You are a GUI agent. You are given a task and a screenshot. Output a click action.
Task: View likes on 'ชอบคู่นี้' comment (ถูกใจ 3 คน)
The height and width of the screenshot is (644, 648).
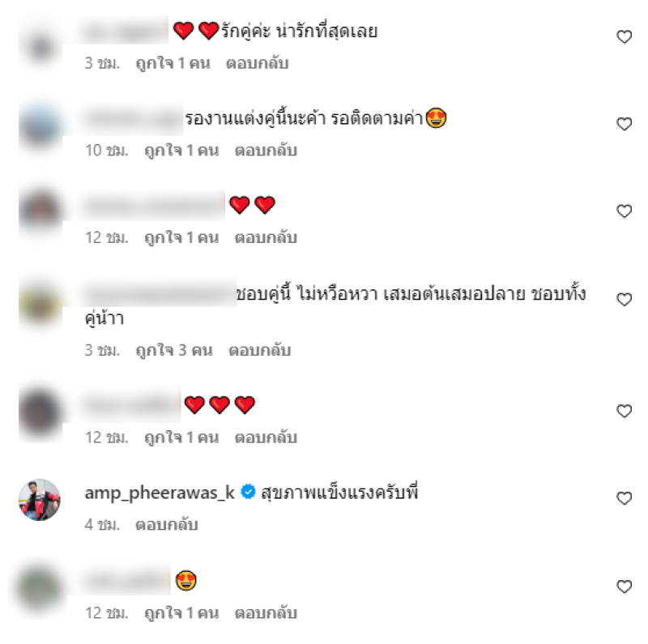click(174, 351)
